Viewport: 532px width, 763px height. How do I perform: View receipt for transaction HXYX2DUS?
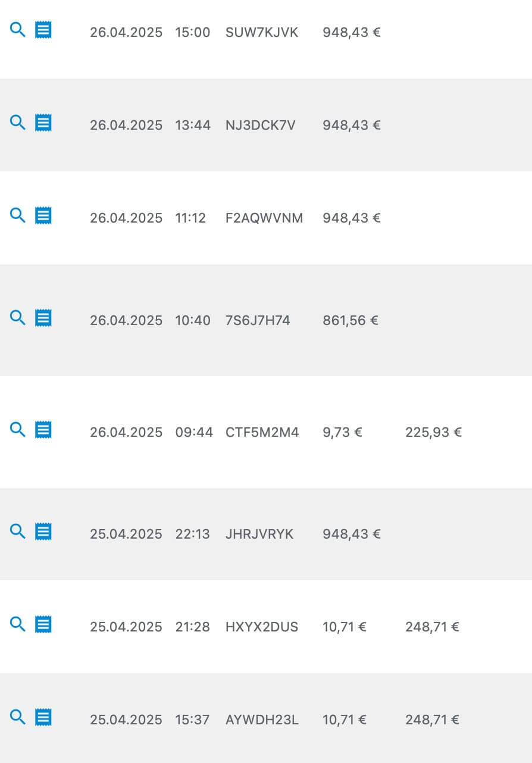(x=43, y=624)
